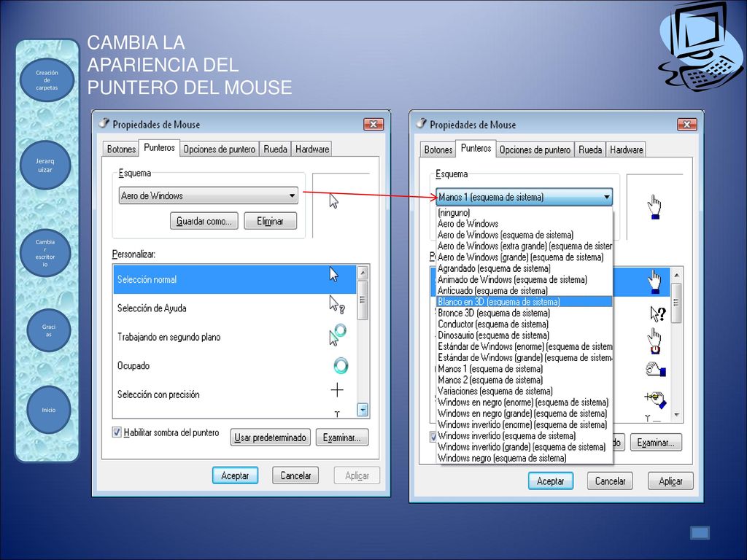Choose Windows invertido (grande) scheme option
This screenshot has height=560, width=747.
click(524, 447)
